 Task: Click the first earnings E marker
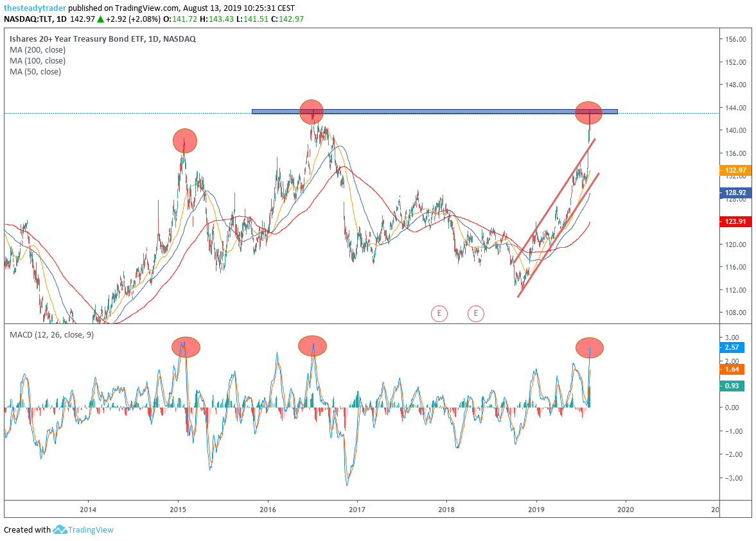point(439,314)
